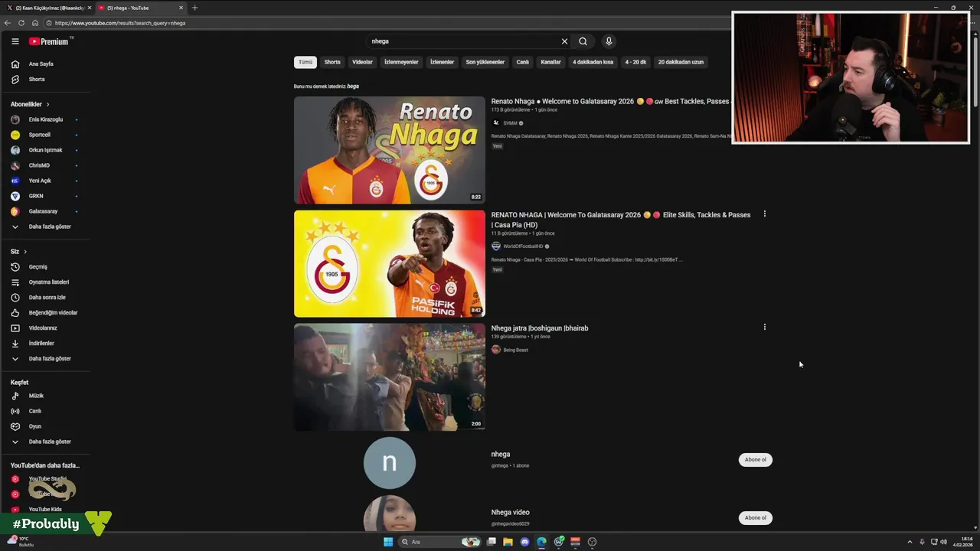This screenshot has width=980, height=551.
Task: Select the Canlı filter chip
Action: [x=523, y=62]
